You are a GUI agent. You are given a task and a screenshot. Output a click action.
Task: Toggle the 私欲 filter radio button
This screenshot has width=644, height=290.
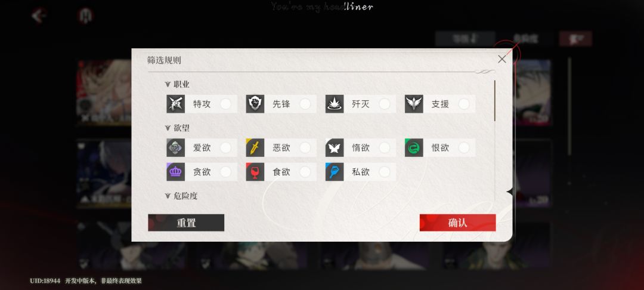385,172
